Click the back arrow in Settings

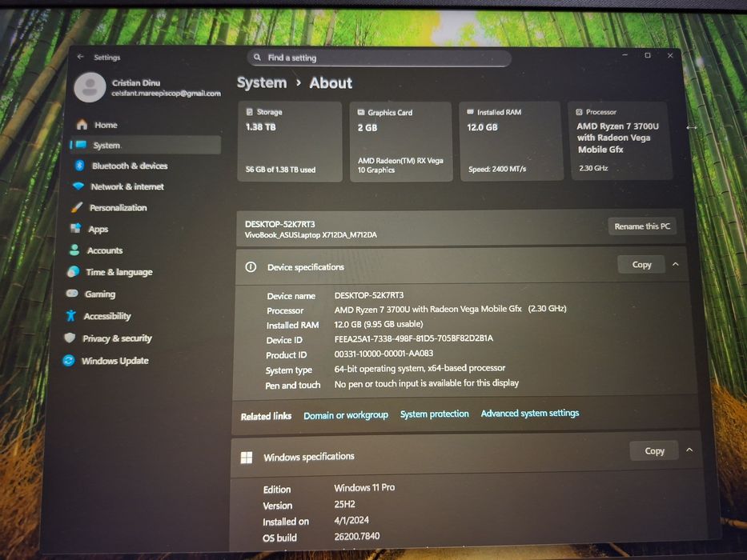[x=81, y=57]
